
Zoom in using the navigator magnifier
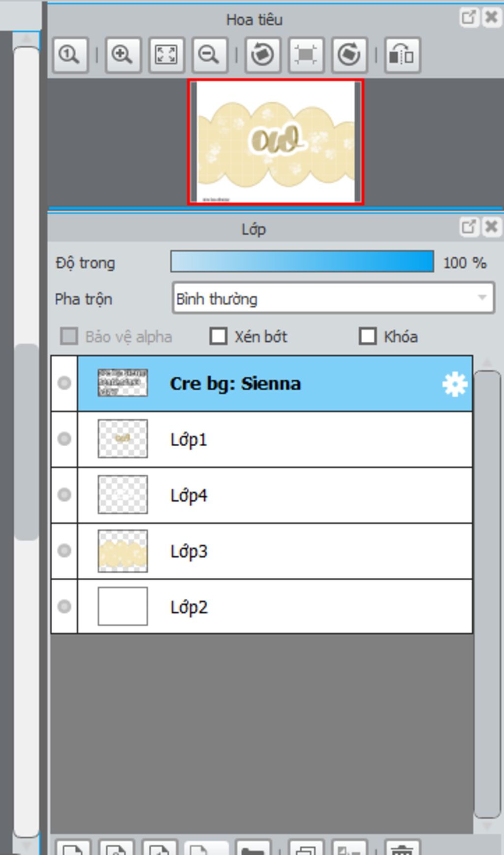click(x=123, y=55)
